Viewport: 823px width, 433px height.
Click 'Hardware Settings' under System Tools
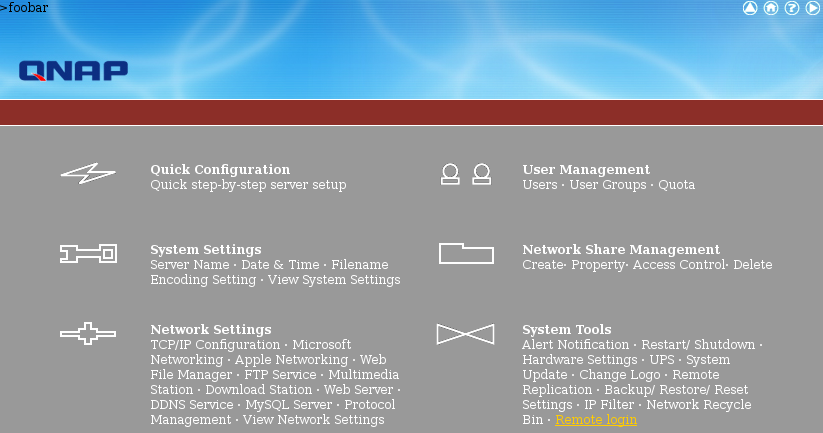tap(579, 360)
